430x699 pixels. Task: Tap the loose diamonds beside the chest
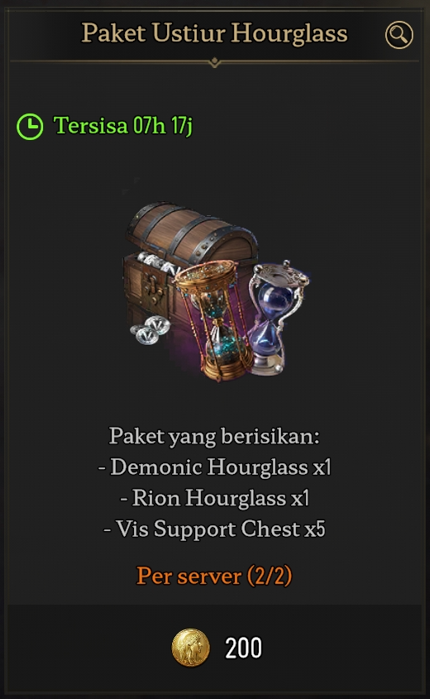tap(150, 329)
